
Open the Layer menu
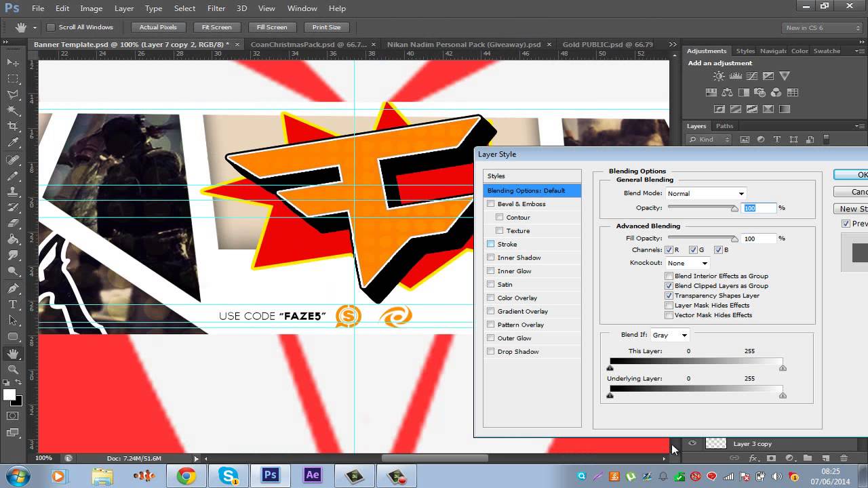pyautogui.click(x=124, y=8)
